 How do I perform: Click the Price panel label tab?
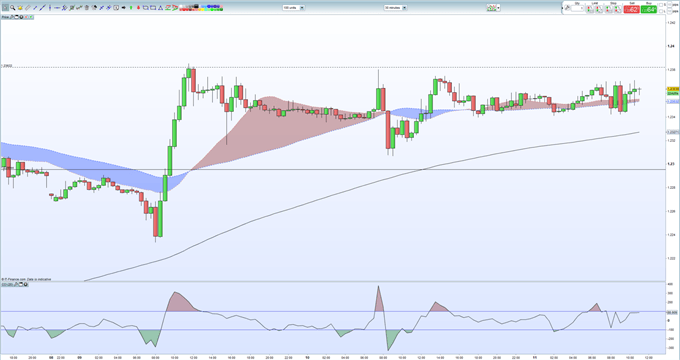5,17
